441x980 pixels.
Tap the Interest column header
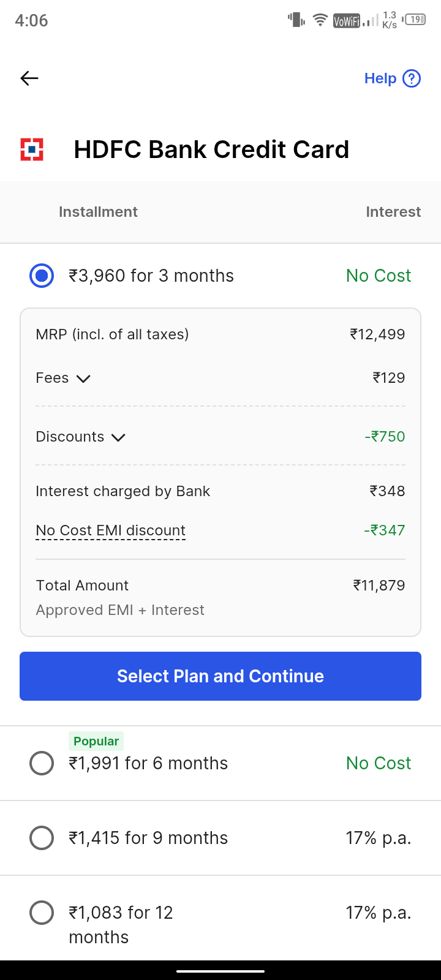393,212
